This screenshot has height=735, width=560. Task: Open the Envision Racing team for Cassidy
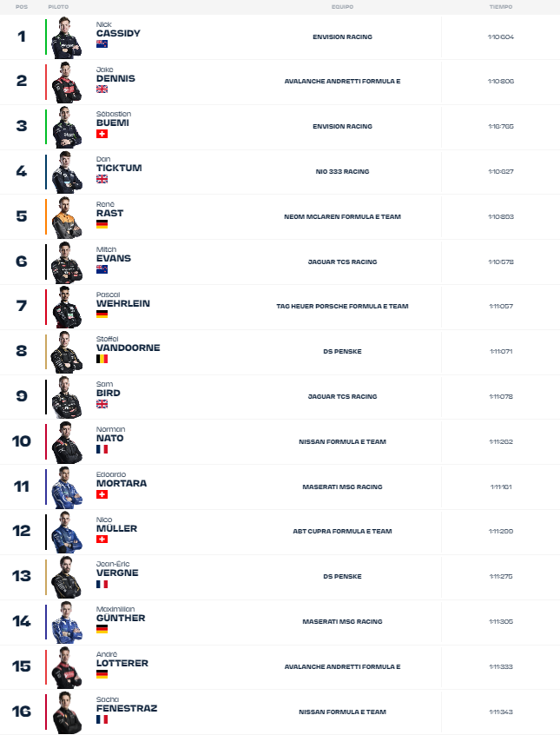coord(342,37)
